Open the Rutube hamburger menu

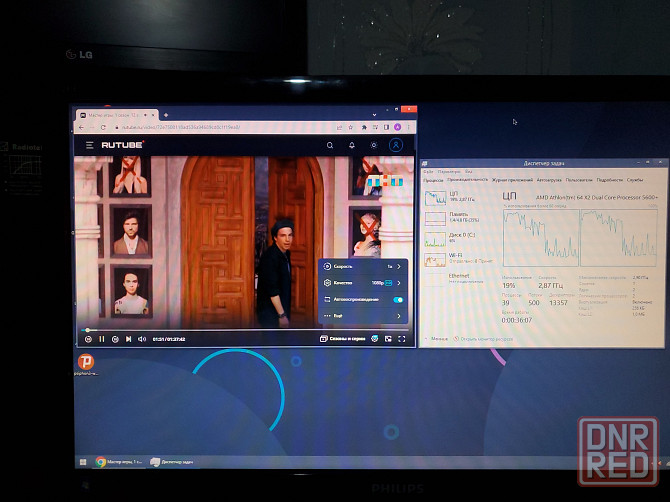point(90,145)
